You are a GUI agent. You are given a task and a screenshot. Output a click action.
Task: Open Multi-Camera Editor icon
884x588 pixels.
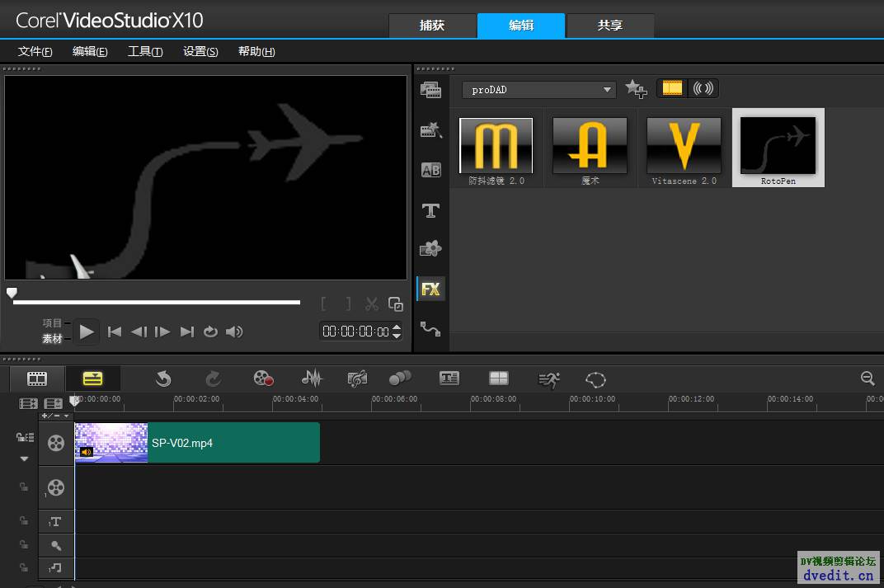[498, 379]
